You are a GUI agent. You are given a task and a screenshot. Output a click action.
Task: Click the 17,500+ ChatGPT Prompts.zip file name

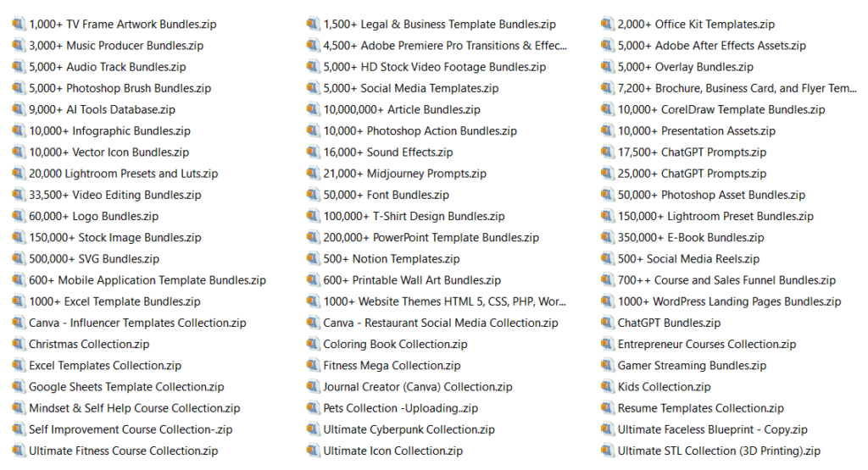(692, 152)
